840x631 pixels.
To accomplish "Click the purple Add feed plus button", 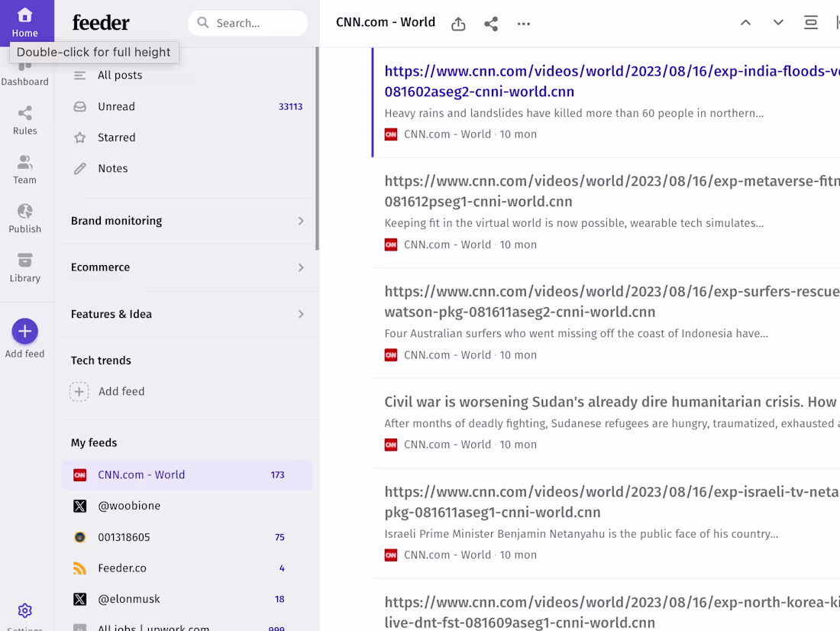I will (x=24, y=332).
